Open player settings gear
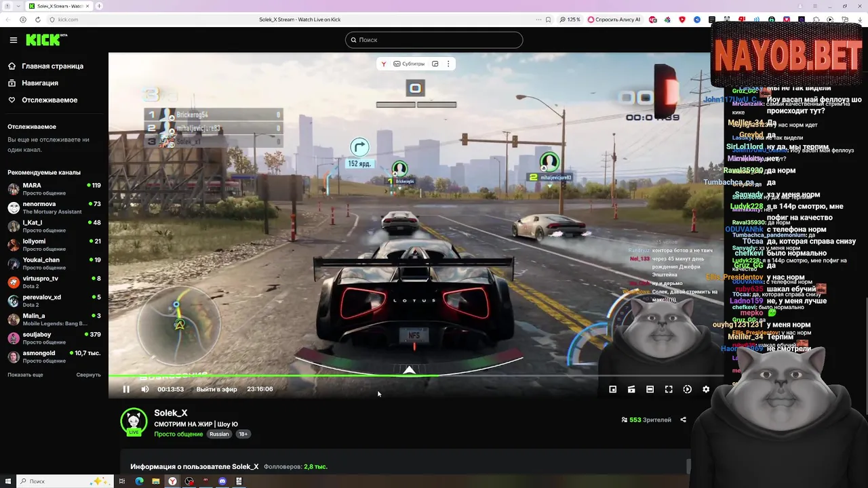868x488 pixels. tap(706, 389)
